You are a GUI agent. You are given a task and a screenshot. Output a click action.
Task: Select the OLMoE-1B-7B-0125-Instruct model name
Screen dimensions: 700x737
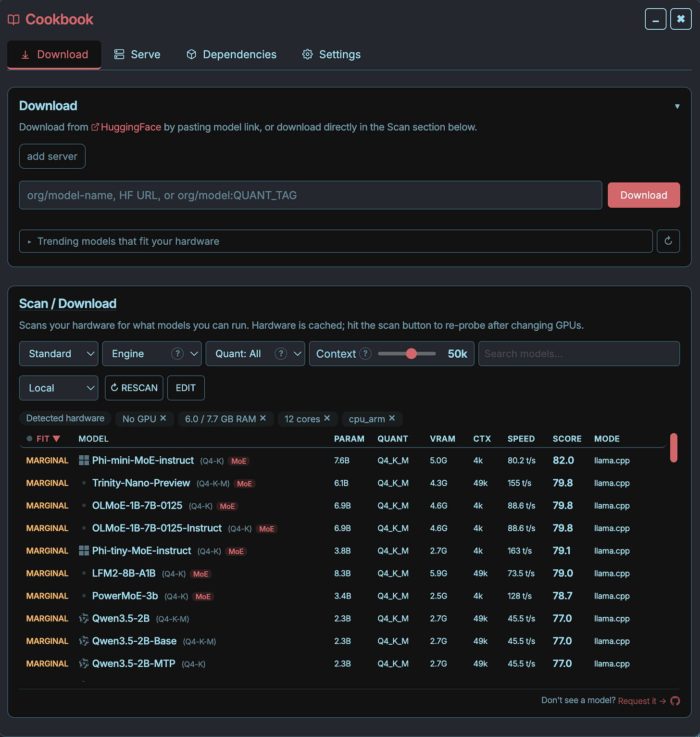(157, 528)
